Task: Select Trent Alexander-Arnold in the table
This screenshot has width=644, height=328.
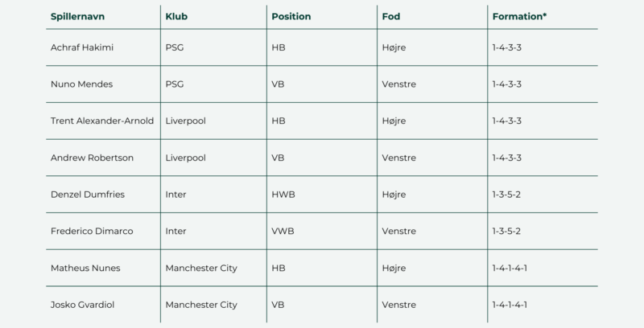Action: click(101, 121)
